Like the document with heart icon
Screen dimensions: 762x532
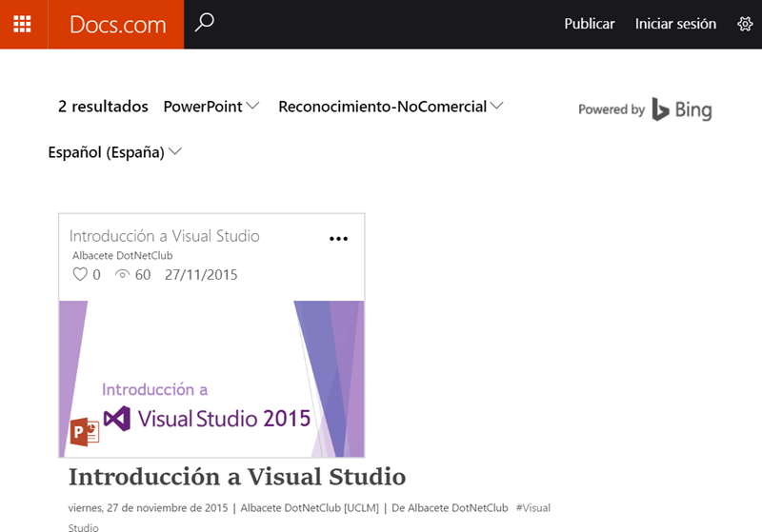click(x=80, y=275)
